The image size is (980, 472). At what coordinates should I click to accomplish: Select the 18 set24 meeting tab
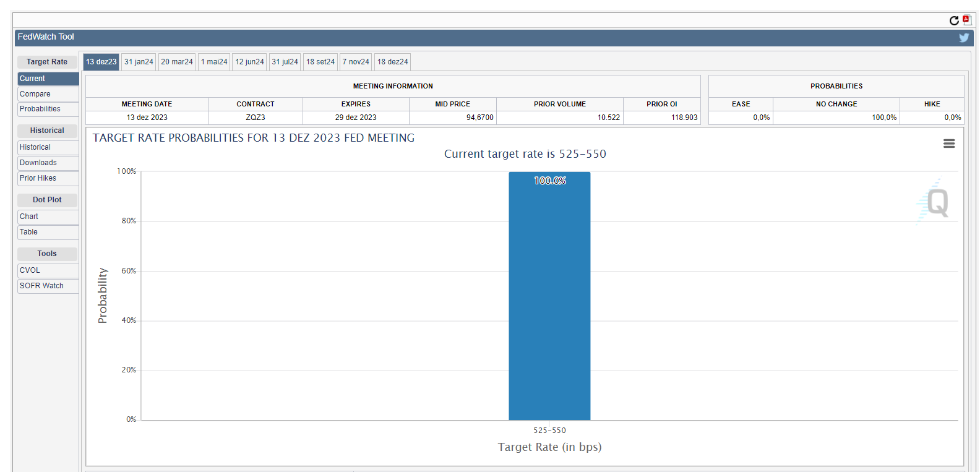click(320, 62)
